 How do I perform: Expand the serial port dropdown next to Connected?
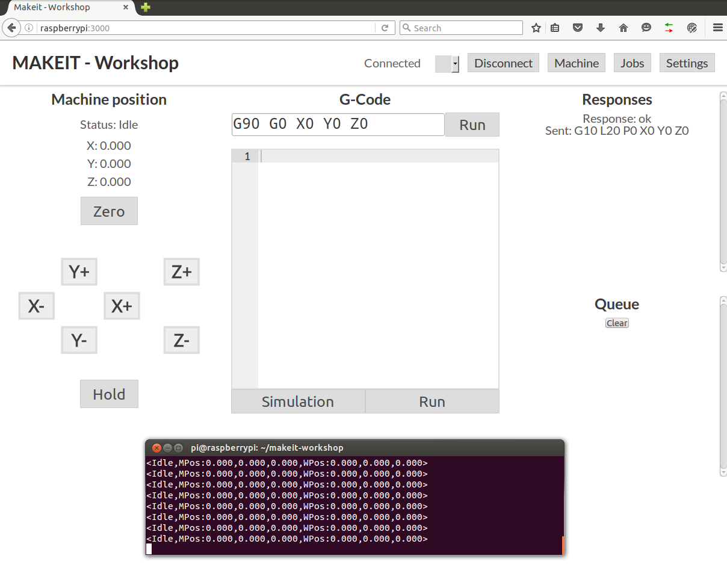pos(447,64)
